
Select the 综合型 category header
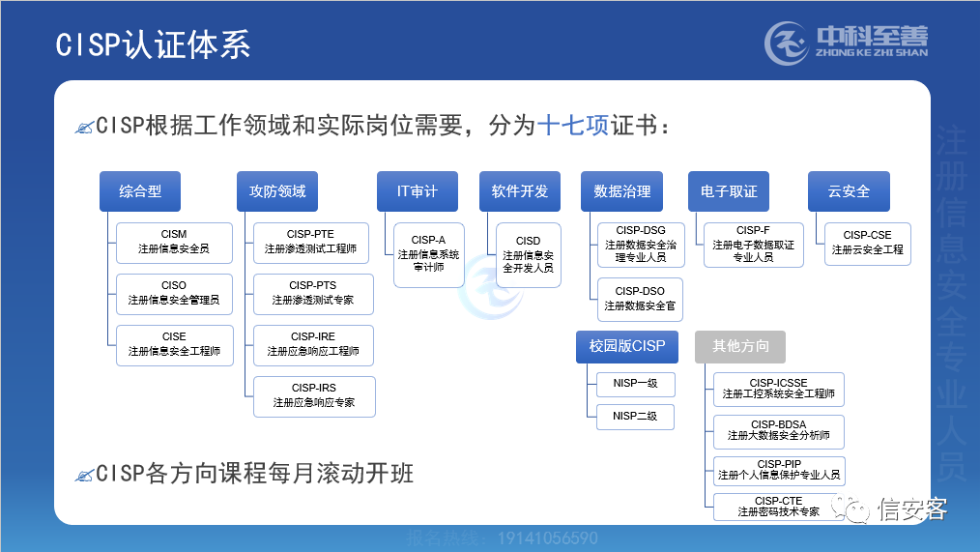pyautogui.click(x=140, y=191)
